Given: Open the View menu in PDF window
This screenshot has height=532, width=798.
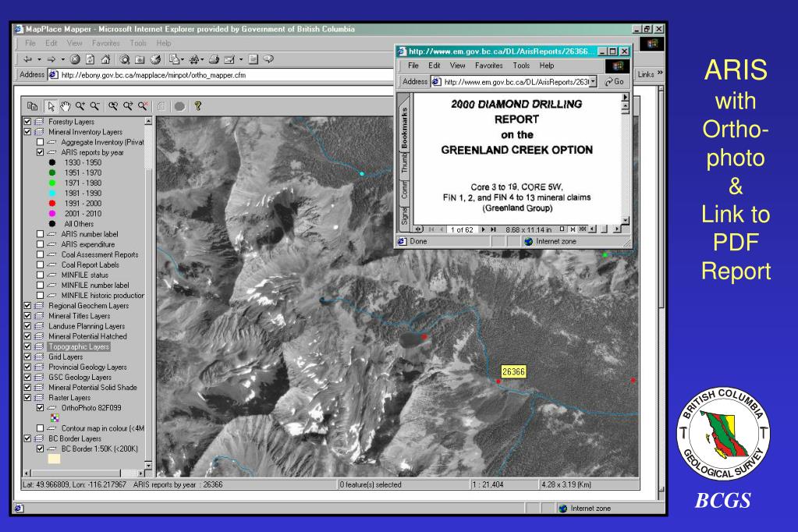Looking at the screenshot, I should (458, 66).
